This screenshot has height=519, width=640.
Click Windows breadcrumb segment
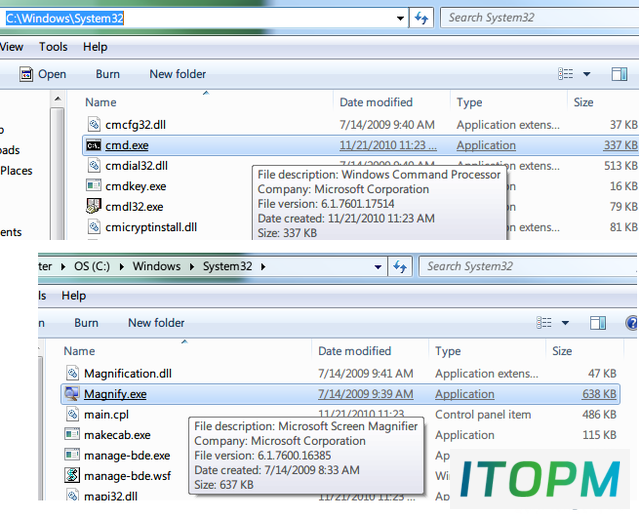(x=156, y=266)
